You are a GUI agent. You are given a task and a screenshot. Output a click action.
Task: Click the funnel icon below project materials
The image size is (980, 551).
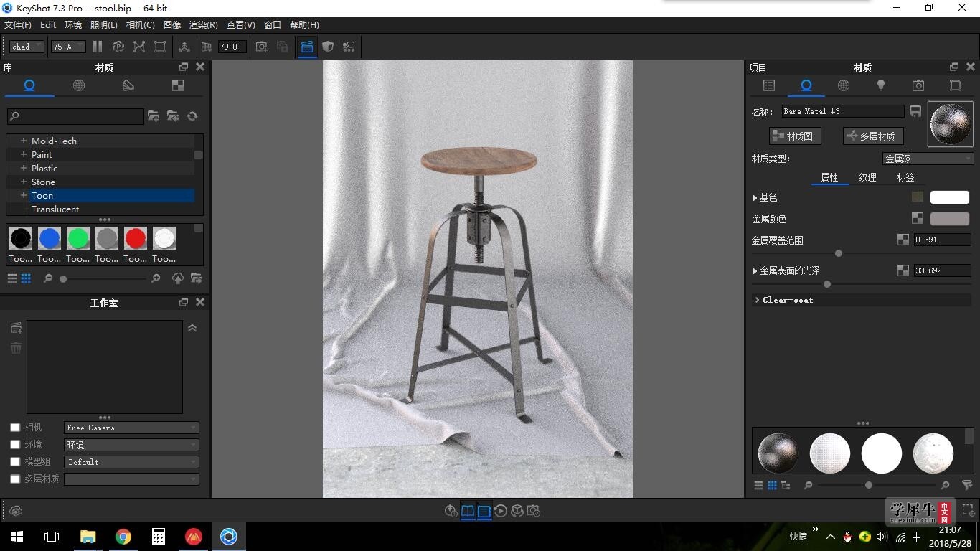click(x=967, y=486)
